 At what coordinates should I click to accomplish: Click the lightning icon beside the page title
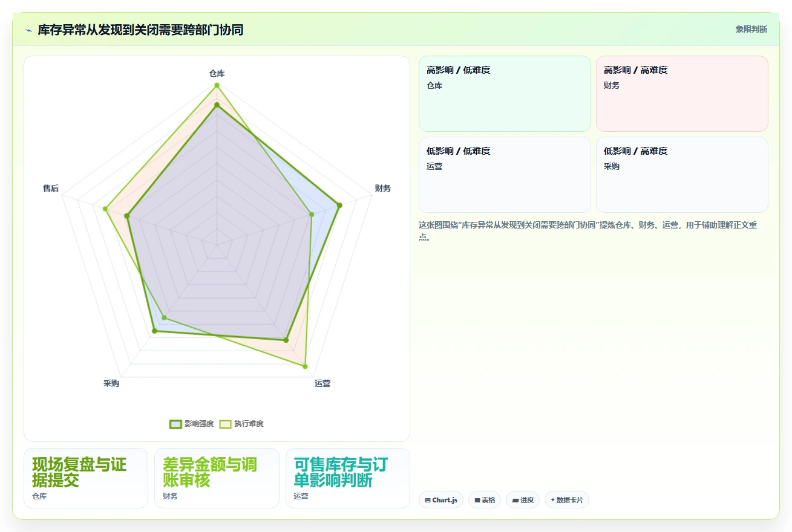pos(28,30)
